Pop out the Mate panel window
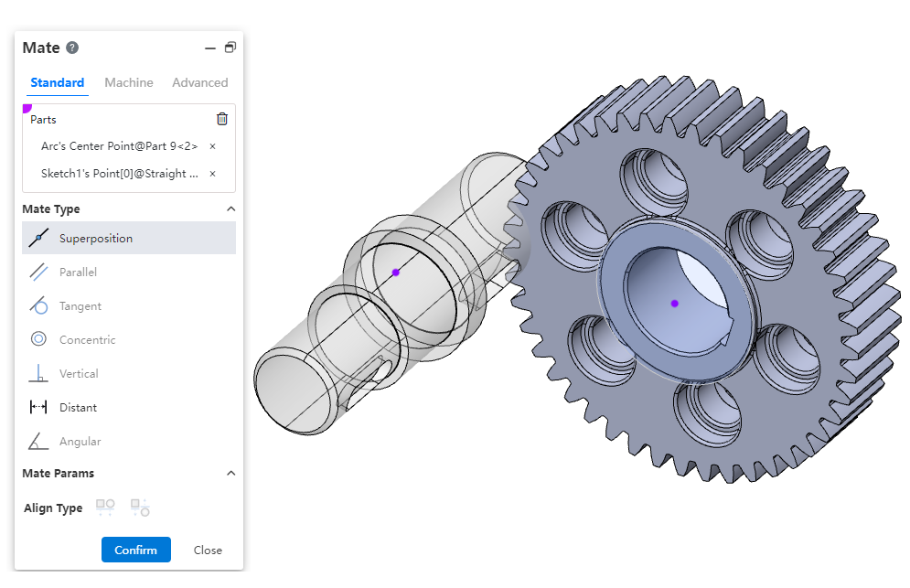 pyautogui.click(x=230, y=48)
